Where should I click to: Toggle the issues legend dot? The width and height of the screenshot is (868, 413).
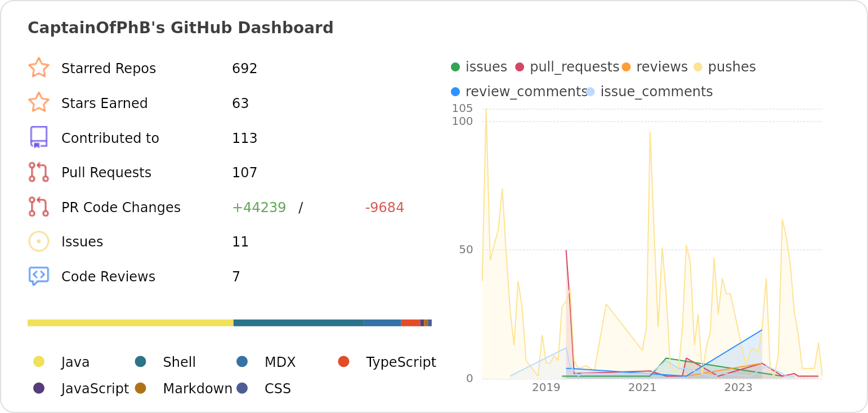pyautogui.click(x=455, y=67)
